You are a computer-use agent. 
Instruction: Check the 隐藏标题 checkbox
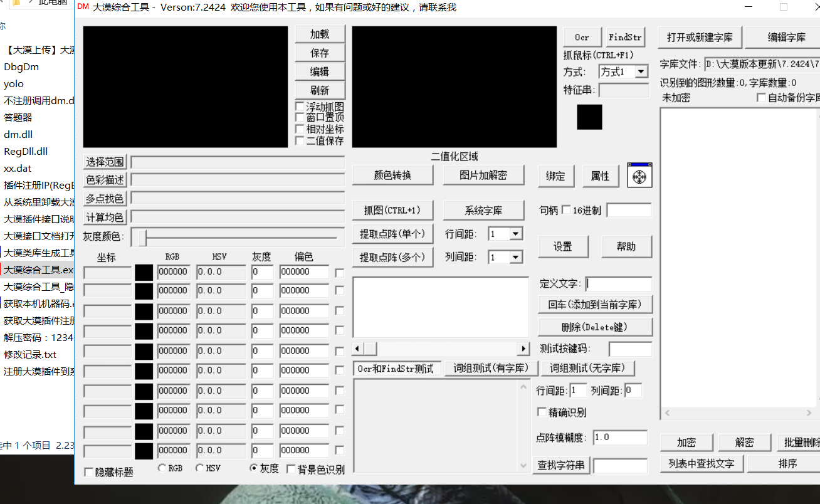pyautogui.click(x=89, y=472)
